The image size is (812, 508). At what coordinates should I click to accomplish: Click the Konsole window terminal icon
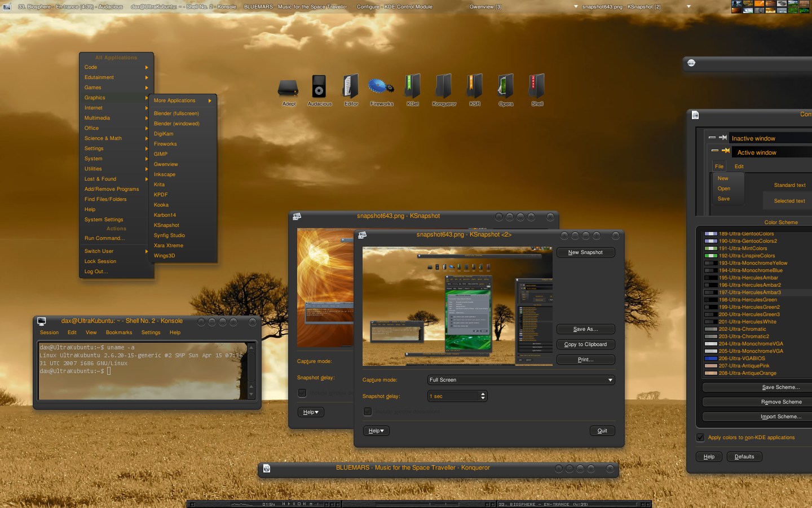[41, 321]
